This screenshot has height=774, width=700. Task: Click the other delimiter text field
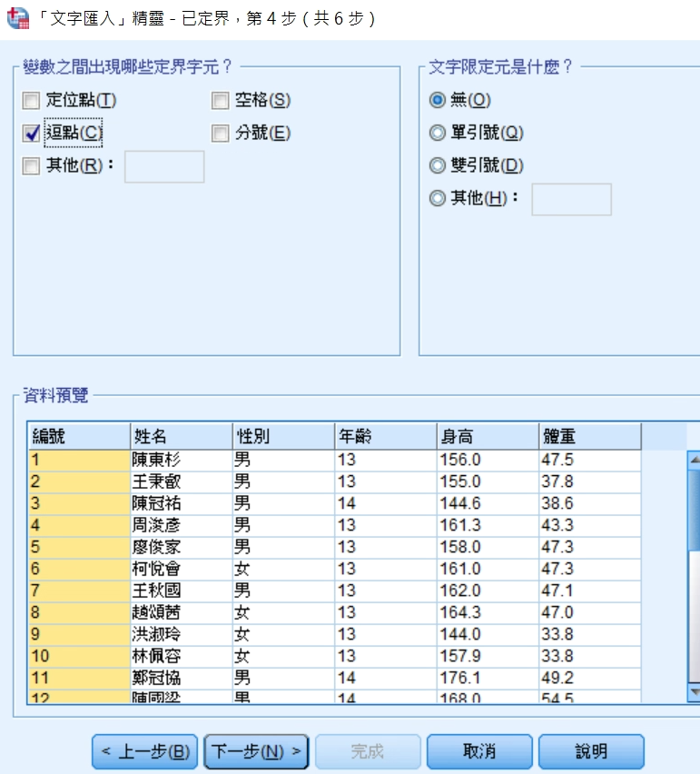164,167
